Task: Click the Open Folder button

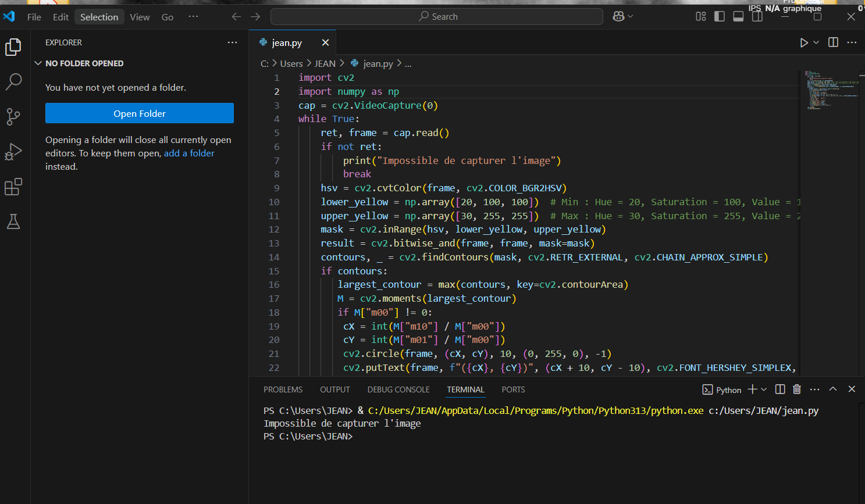Action: (x=140, y=113)
